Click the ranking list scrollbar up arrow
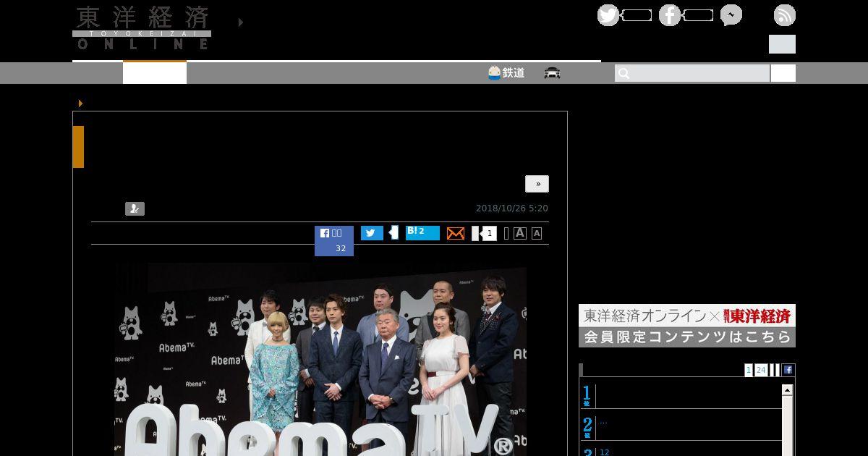Image resolution: width=868 pixels, height=456 pixels. [x=787, y=390]
